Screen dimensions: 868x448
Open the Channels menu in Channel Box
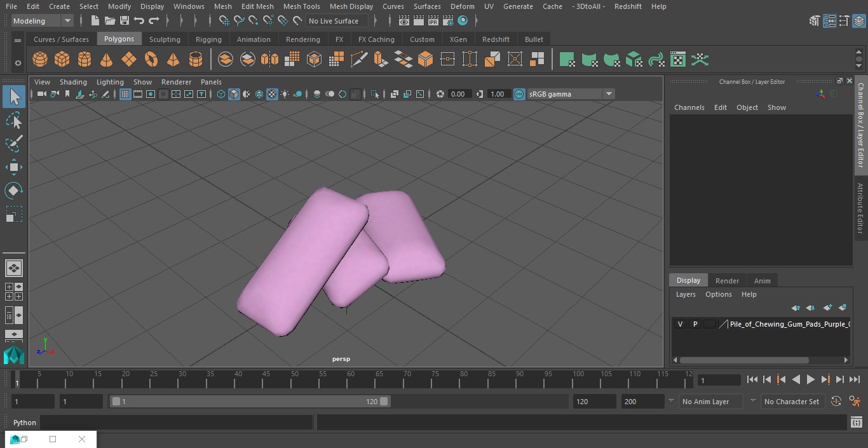pos(689,107)
